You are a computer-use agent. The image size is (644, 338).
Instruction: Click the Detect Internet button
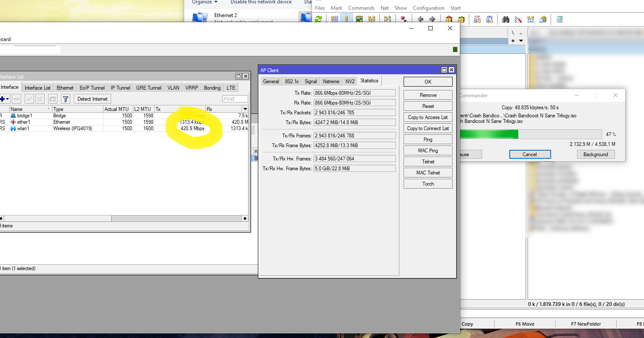click(92, 99)
